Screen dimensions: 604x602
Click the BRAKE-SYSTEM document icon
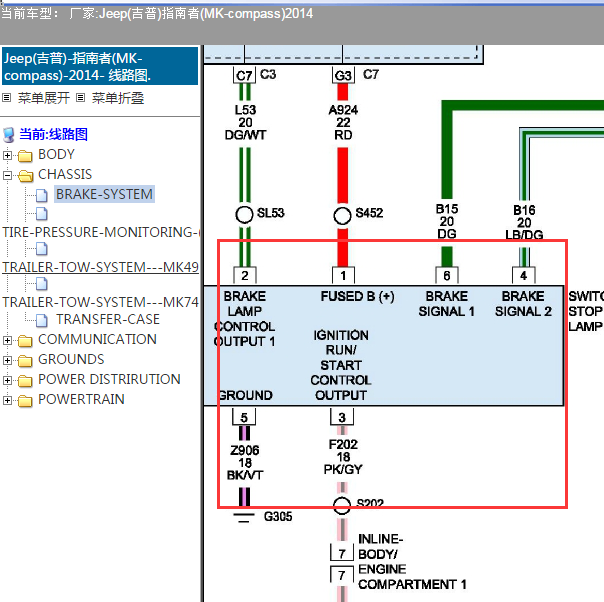tap(42, 195)
